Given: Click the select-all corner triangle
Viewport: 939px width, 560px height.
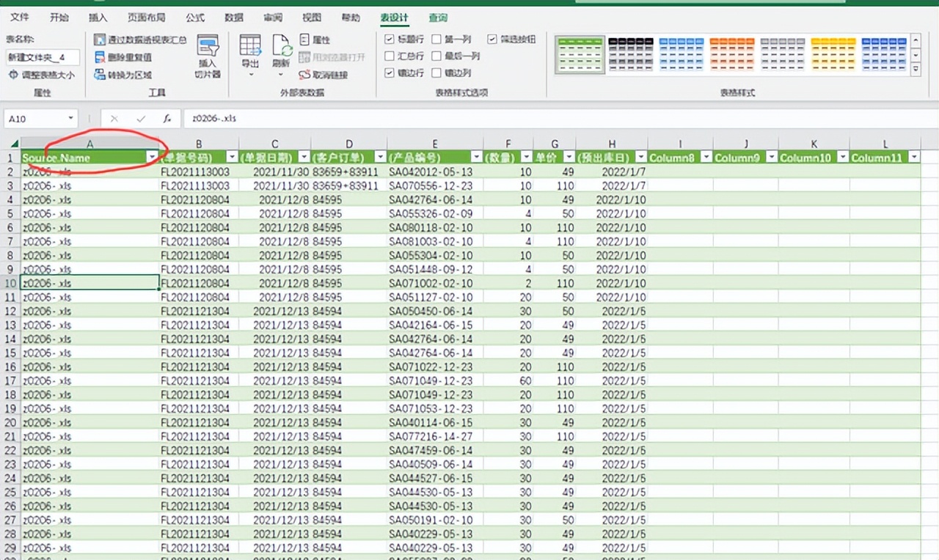Looking at the screenshot, I should 13,143.
